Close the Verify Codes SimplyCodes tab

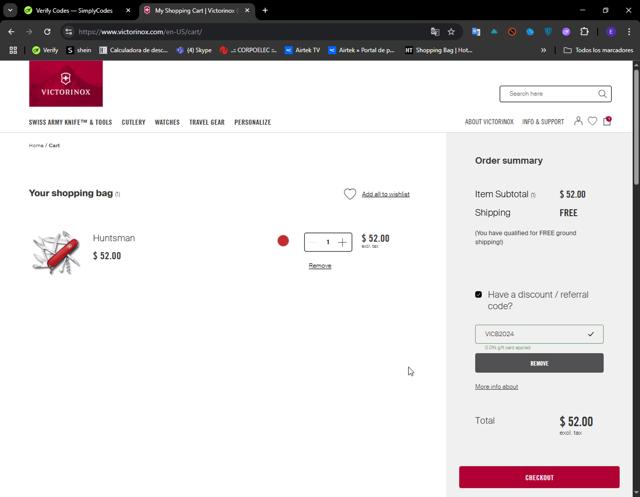tap(128, 11)
